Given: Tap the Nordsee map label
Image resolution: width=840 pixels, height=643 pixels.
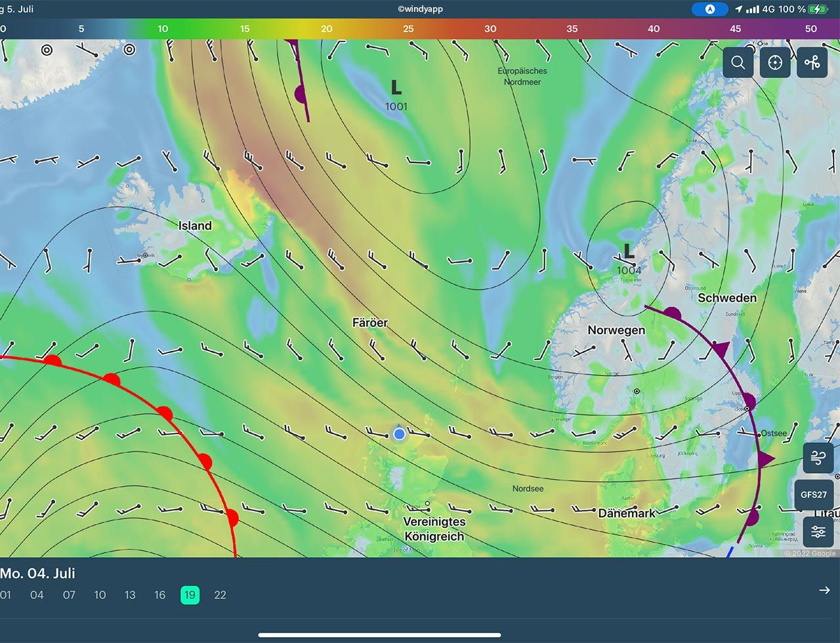Looking at the screenshot, I should pyautogui.click(x=528, y=489).
